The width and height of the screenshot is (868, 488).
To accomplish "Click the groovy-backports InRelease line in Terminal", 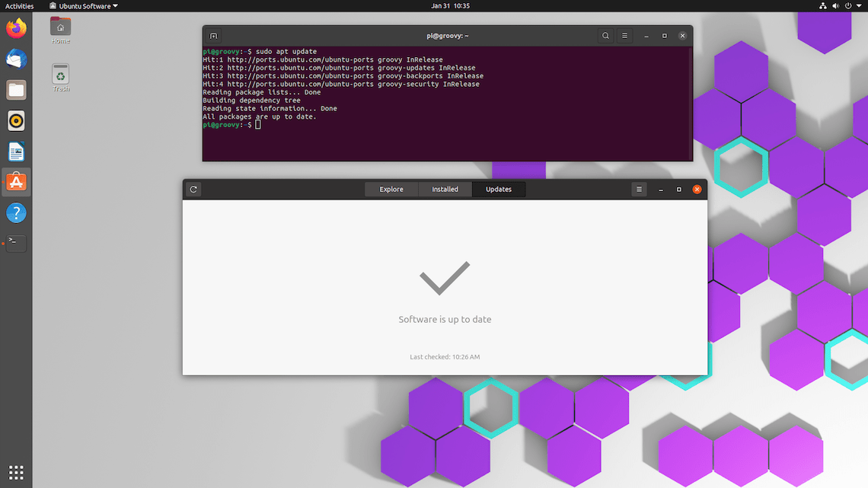I will (x=343, y=76).
